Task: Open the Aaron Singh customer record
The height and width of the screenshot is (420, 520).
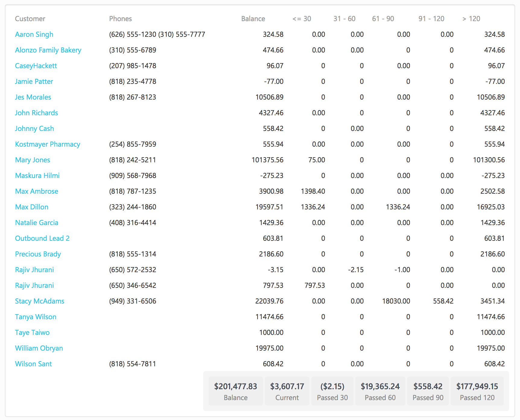Action: click(x=34, y=34)
